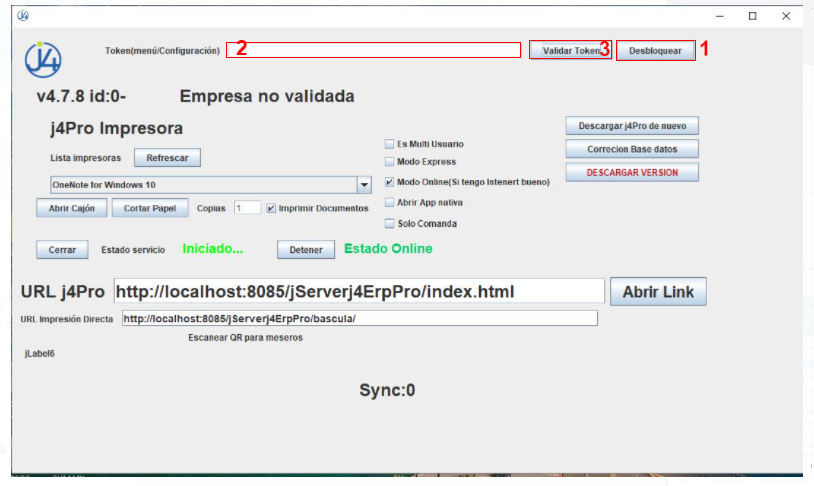Click Escanear QR para meseros text
This screenshot has width=814, height=486.
click(x=246, y=338)
